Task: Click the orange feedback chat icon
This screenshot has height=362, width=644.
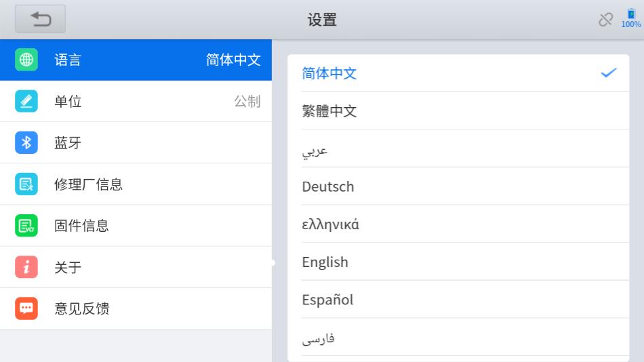Action: (x=26, y=308)
